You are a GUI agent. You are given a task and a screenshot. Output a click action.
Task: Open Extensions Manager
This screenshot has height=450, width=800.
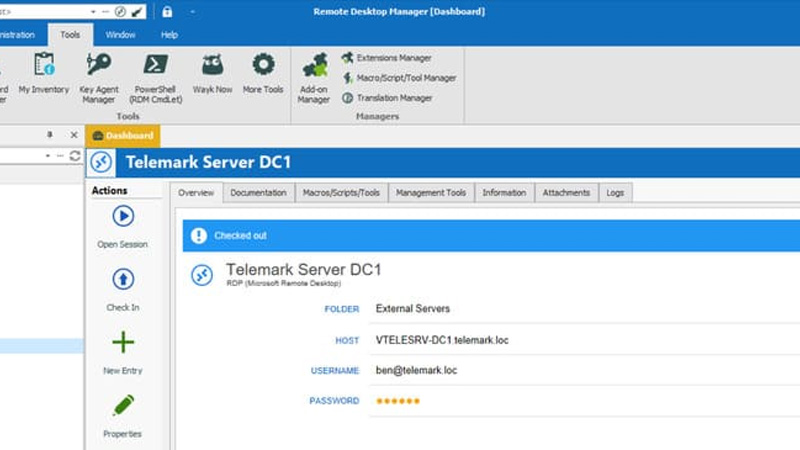click(x=386, y=58)
